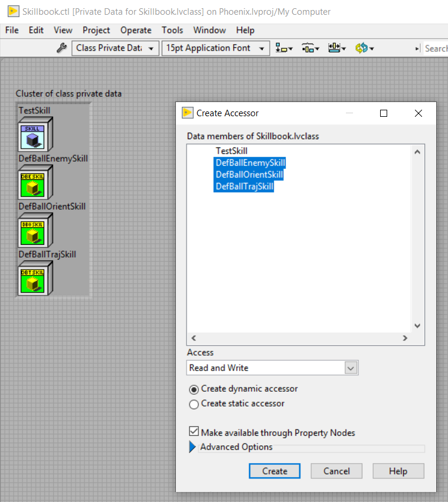
Task: Select DefBallTrajSkill in data members list
Action: 244,186
